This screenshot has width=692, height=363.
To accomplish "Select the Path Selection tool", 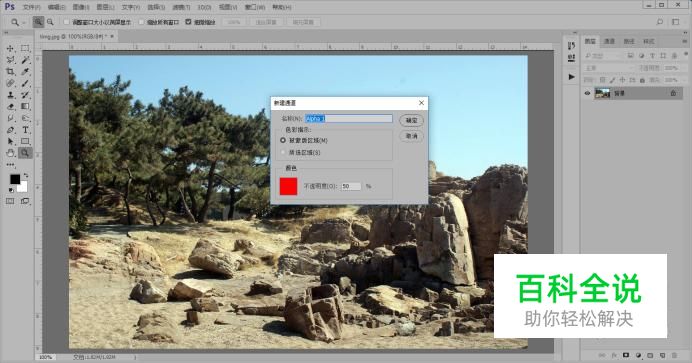I will click(x=11, y=141).
